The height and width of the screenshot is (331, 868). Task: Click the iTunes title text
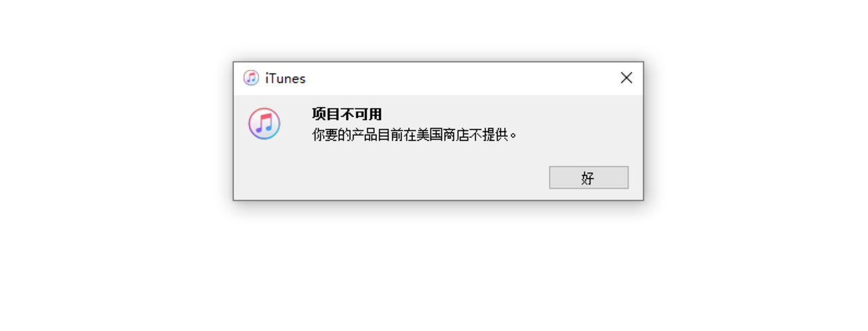pyautogui.click(x=285, y=79)
